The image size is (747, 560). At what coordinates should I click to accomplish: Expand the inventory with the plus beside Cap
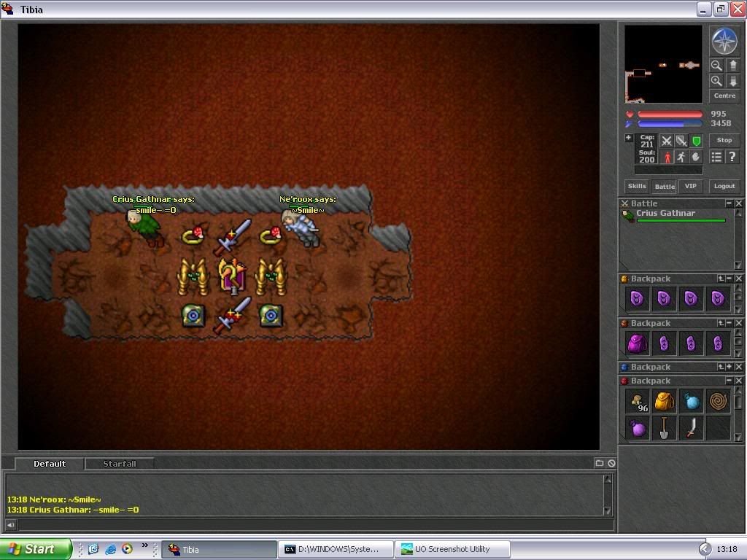coord(628,138)
